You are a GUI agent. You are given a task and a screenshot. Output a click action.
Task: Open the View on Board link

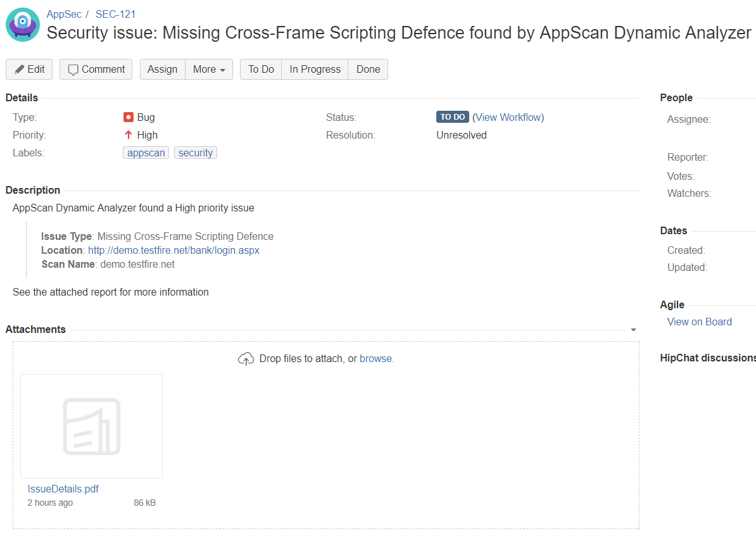[699, 322]
